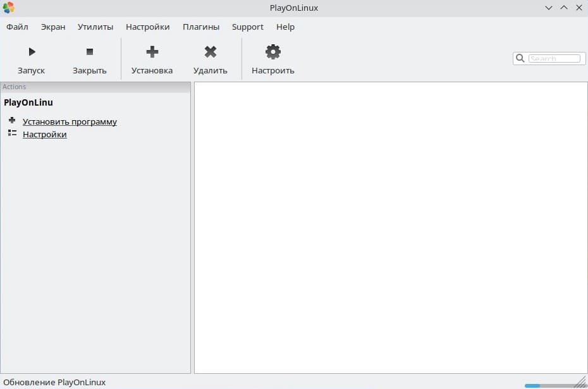Open the Настройки menu in menu bar
This screenshot has height=389, width=588.
147,27
